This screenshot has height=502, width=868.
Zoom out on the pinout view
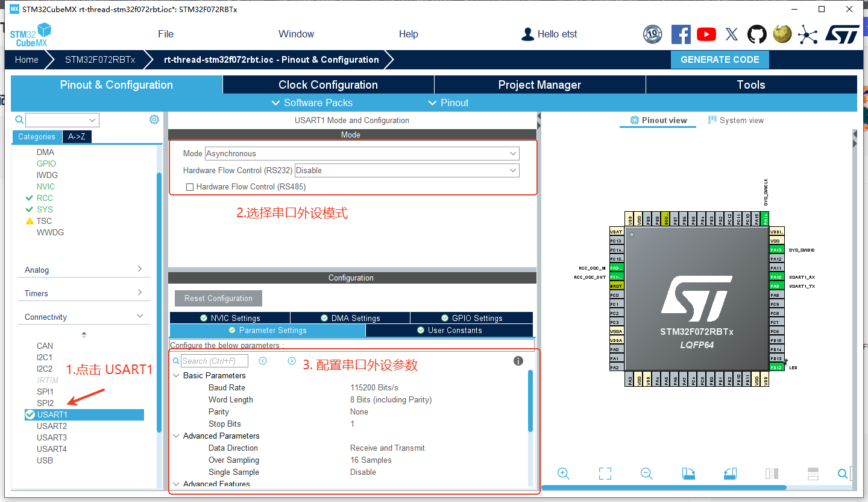tap(647, 474)
